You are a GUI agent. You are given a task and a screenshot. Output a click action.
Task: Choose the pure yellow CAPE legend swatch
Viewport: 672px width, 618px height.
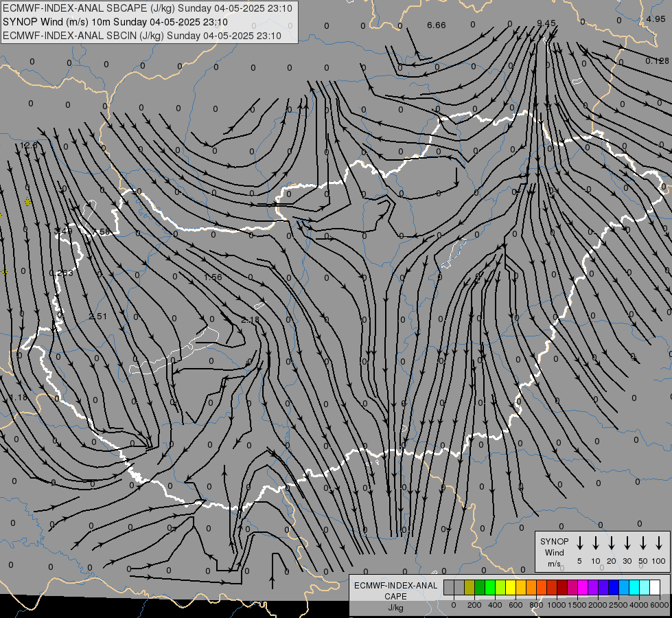click(511, 587)
